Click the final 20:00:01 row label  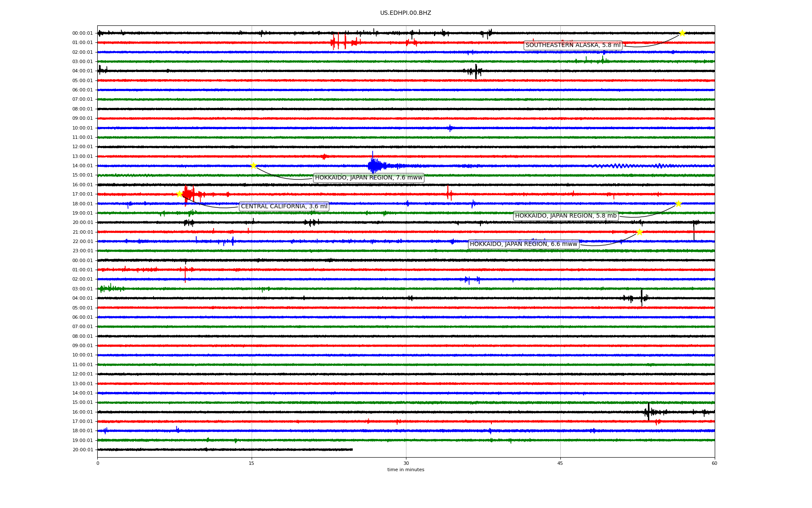tap(82, 450)
